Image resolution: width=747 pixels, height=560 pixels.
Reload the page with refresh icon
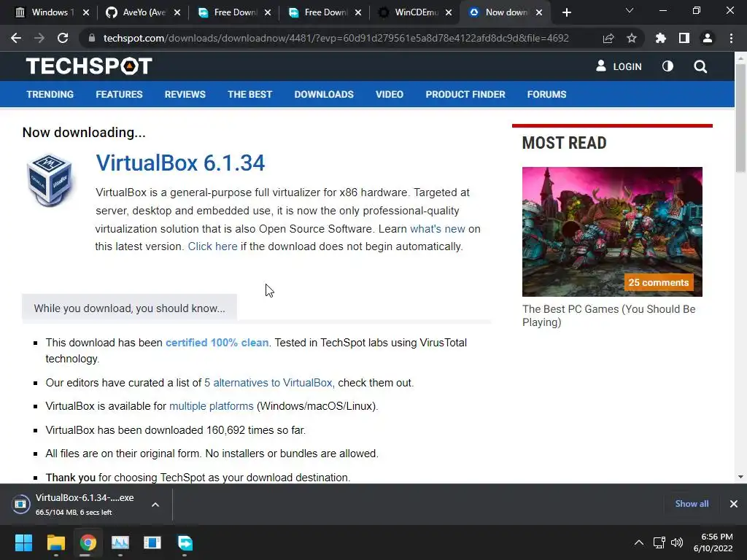click(63, 38)
